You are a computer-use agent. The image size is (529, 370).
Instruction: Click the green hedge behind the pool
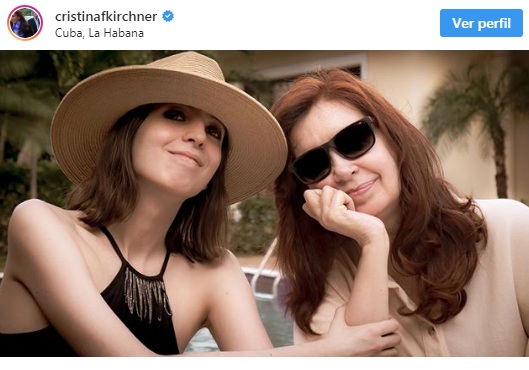click(253, 226)
